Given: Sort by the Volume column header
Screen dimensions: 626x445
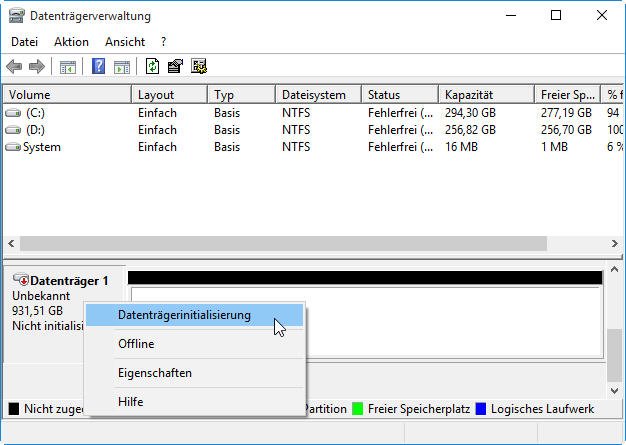Looking at the screenshot, I should point(67,95).
